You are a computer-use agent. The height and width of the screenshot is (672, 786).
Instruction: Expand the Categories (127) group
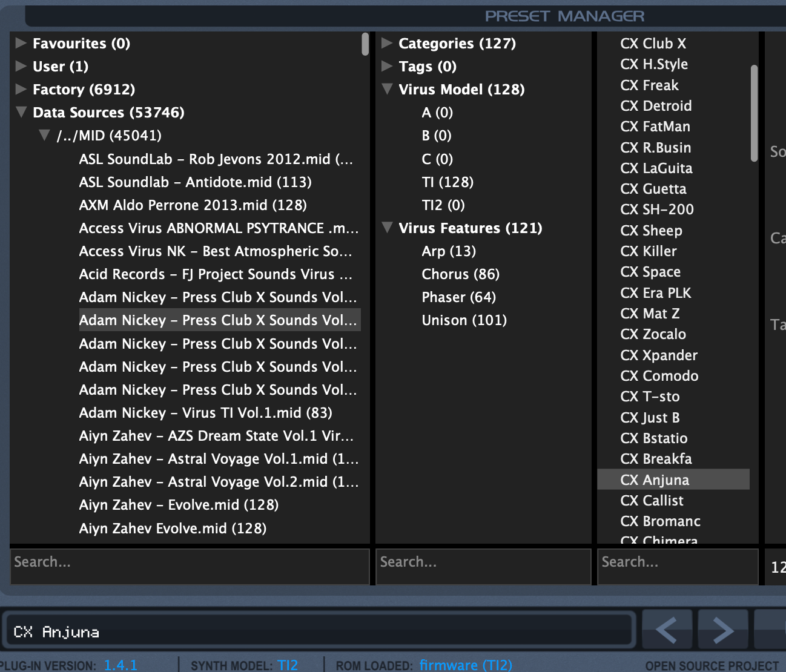click(387, 43)
